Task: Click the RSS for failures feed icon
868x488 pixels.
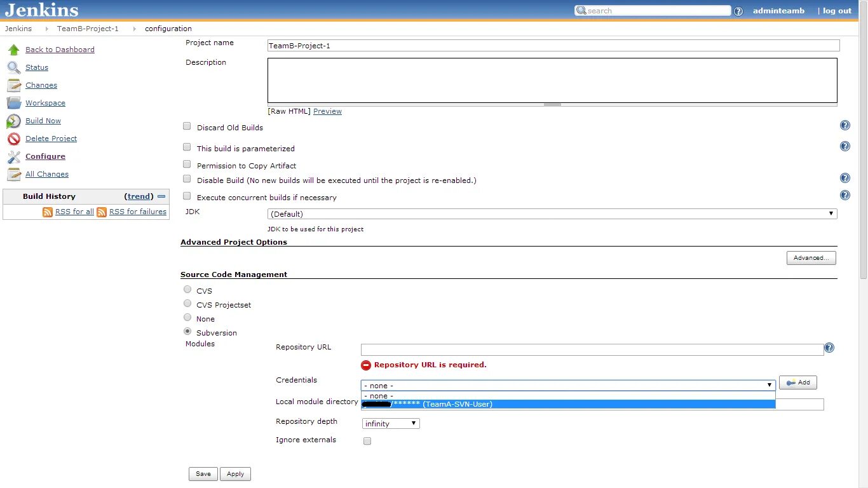Action: [102, 212]
